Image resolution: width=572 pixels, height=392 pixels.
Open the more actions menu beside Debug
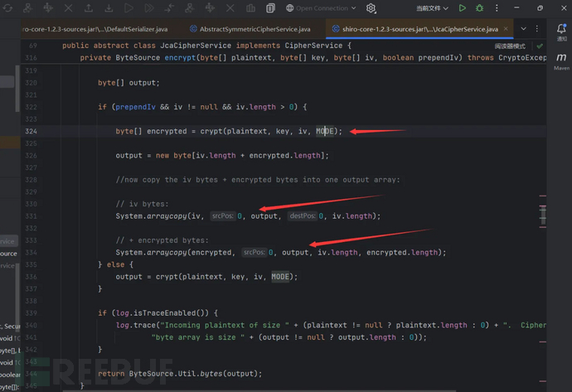(x=497, y=8)
